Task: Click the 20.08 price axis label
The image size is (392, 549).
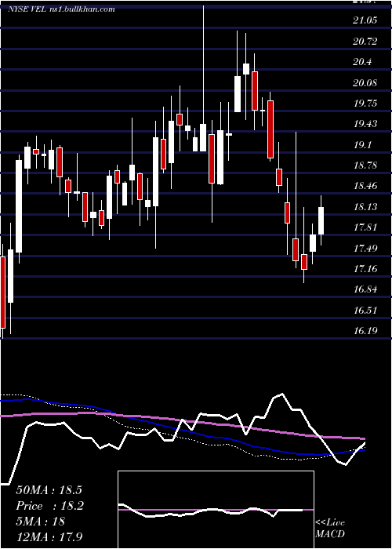Action: (365, 83)
